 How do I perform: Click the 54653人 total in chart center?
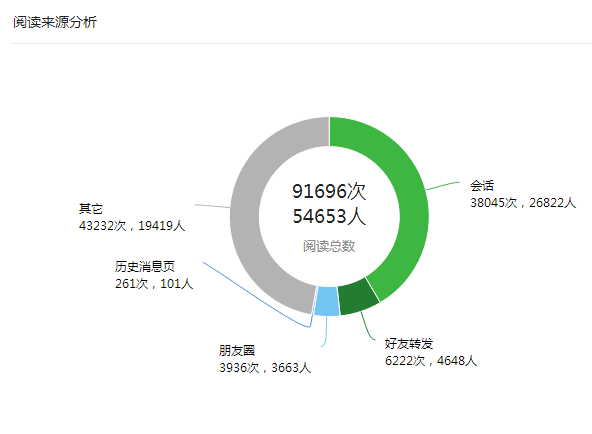click(x=329, y=216)
